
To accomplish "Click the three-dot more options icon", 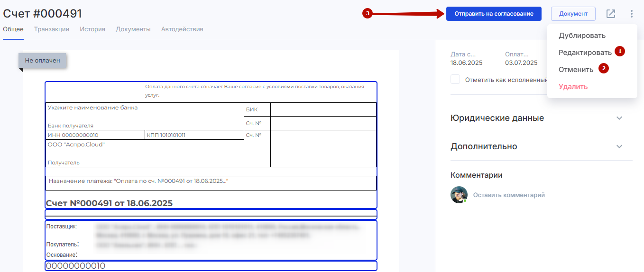I will coord(631,14).
